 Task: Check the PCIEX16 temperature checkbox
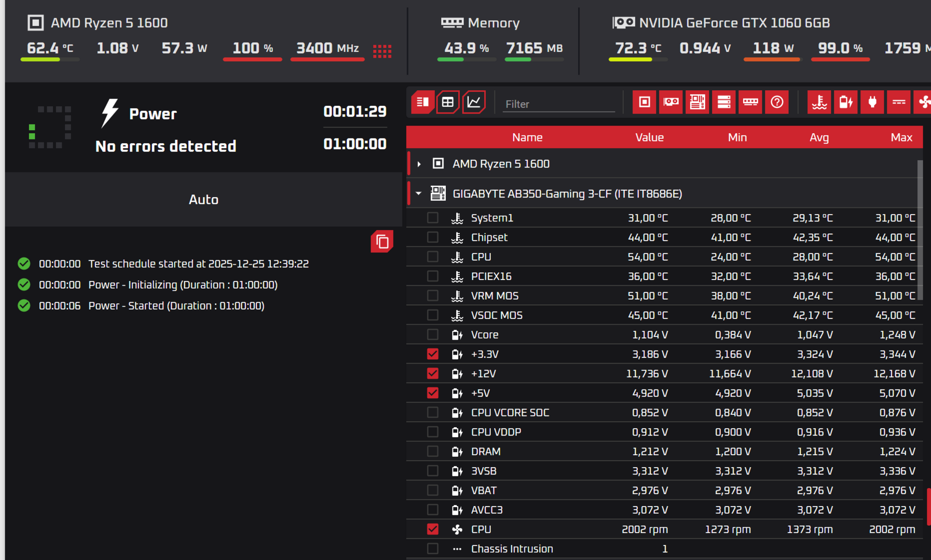(x=432, y=276)
